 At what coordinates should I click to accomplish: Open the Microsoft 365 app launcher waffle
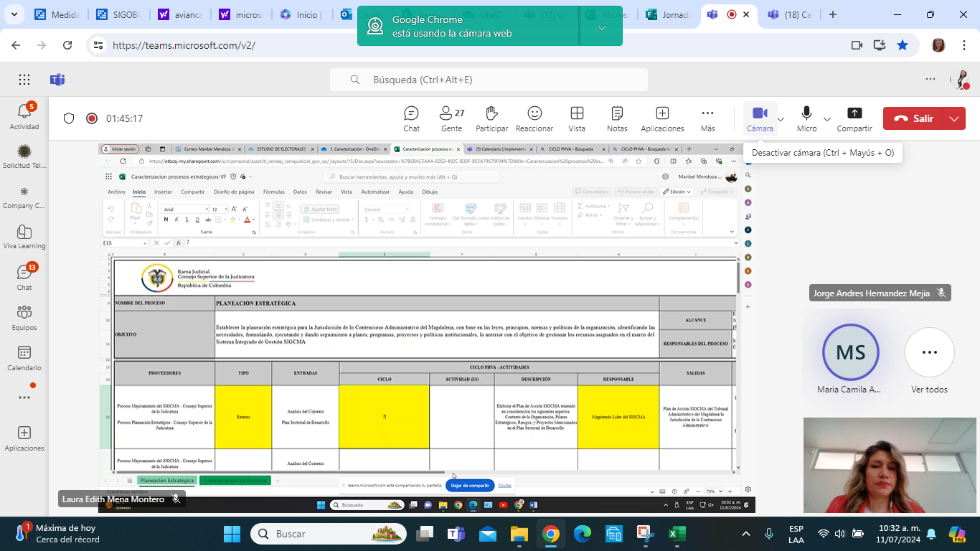click(24, 80)
